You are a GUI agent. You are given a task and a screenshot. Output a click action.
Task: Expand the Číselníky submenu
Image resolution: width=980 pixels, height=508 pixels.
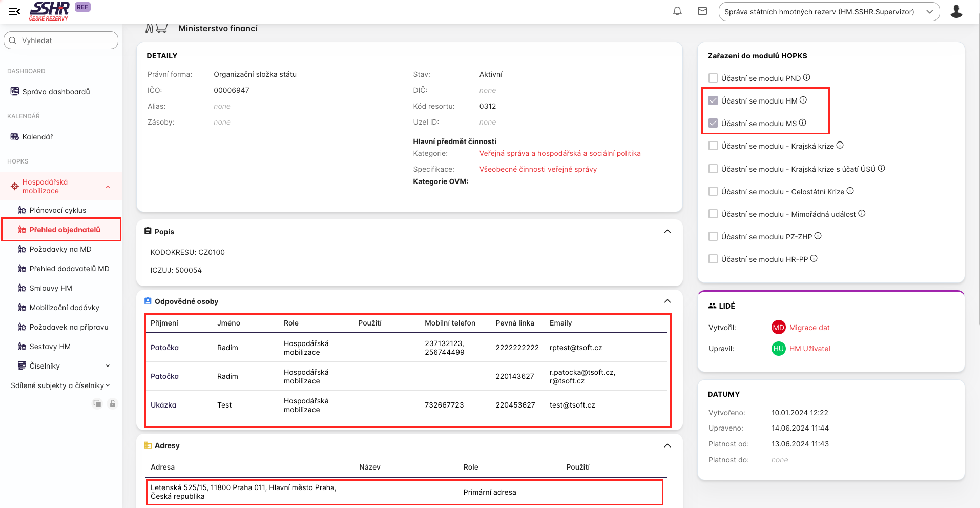108,366
